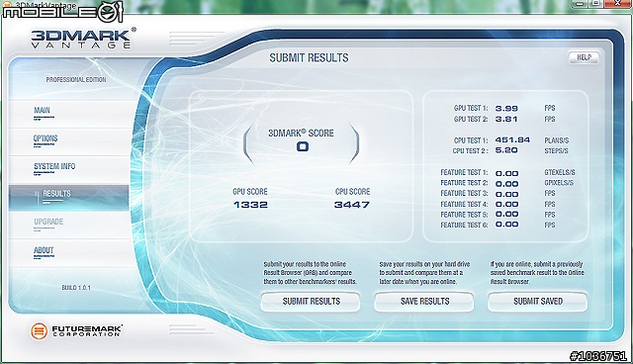Click the Help button
The height and width of the screenshot is (364, 633).
[x=584, y=57]
